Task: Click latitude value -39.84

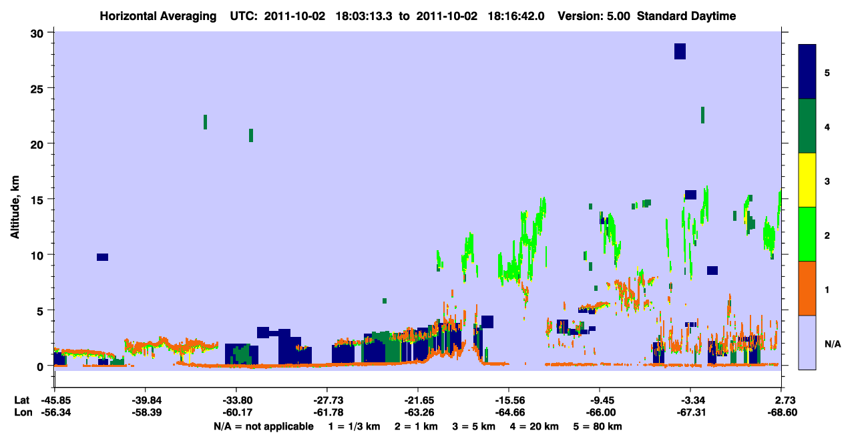Action: point(145,400)
